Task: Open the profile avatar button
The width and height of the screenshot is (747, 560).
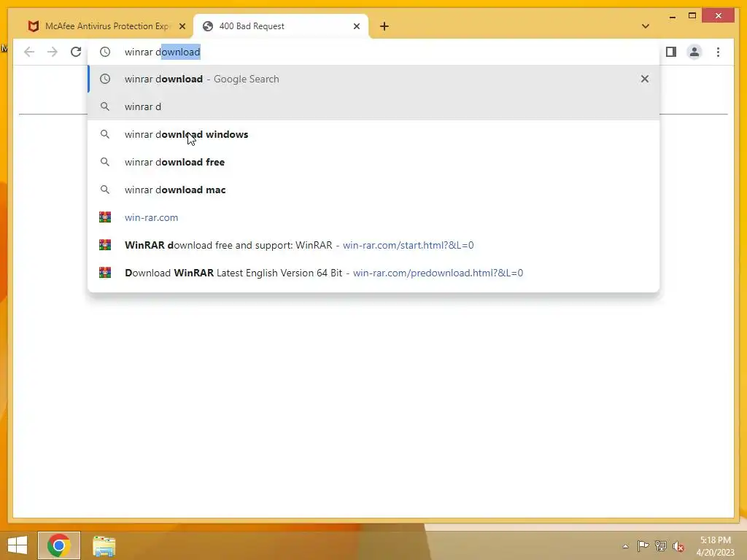Action: 694,52
